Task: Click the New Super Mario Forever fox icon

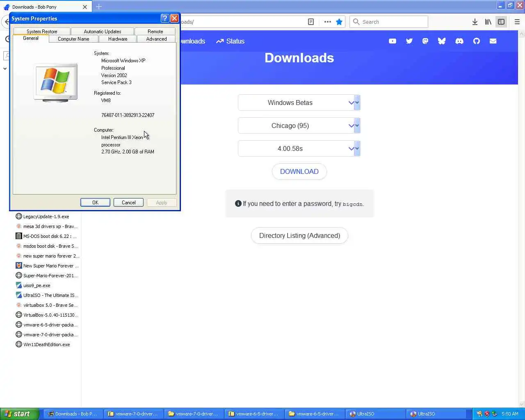Action: pyautogui.click(x=18, y=265)
